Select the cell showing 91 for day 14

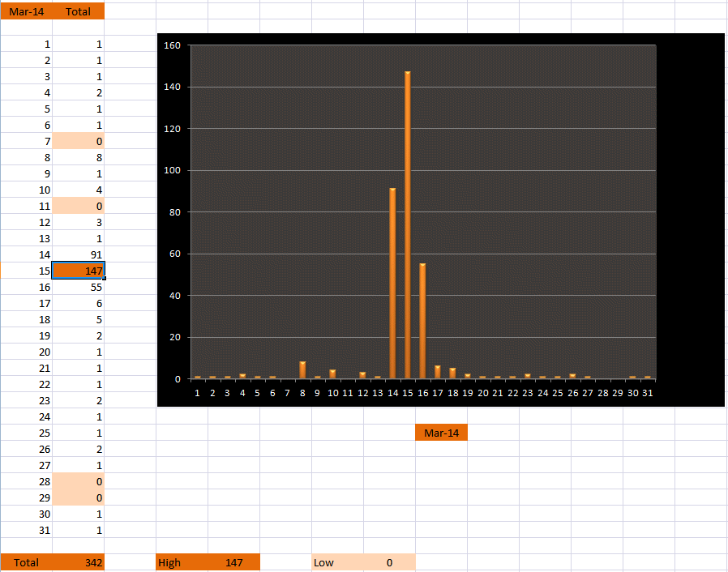pos(78,254)
